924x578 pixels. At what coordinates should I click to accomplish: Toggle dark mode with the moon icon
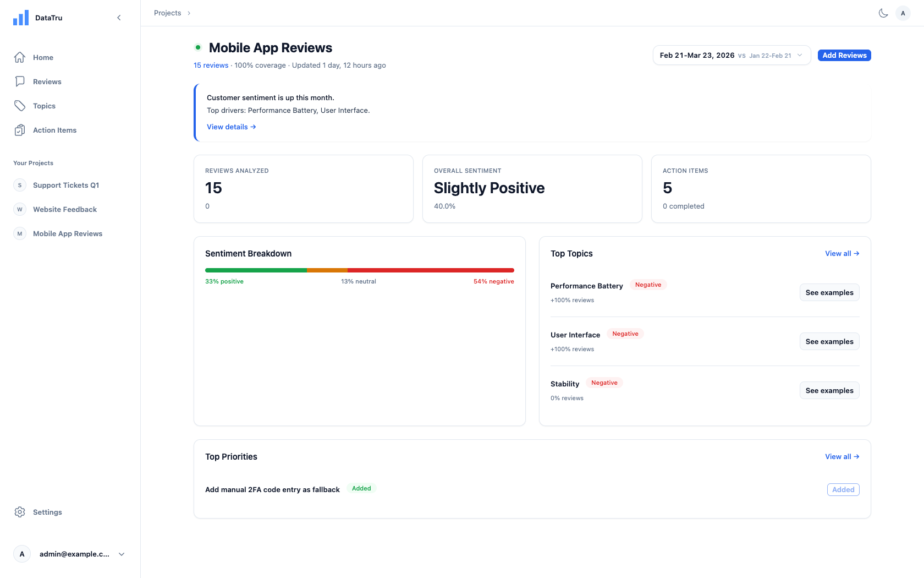click(x=883, y=13)
